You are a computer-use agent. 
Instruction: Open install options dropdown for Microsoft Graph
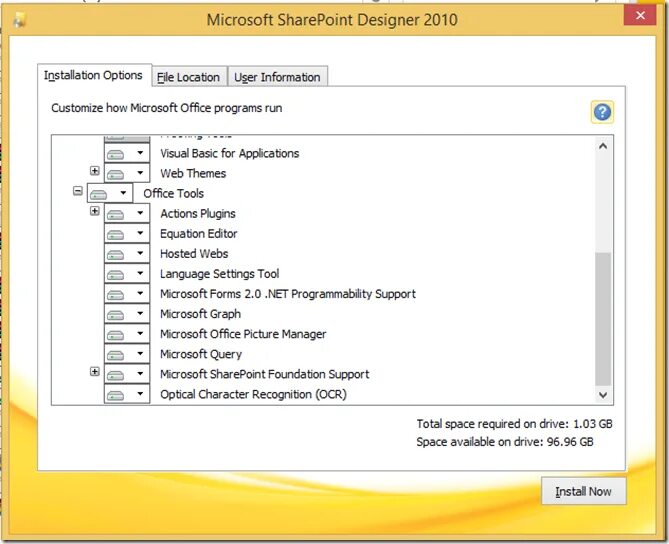pos(127,314)
